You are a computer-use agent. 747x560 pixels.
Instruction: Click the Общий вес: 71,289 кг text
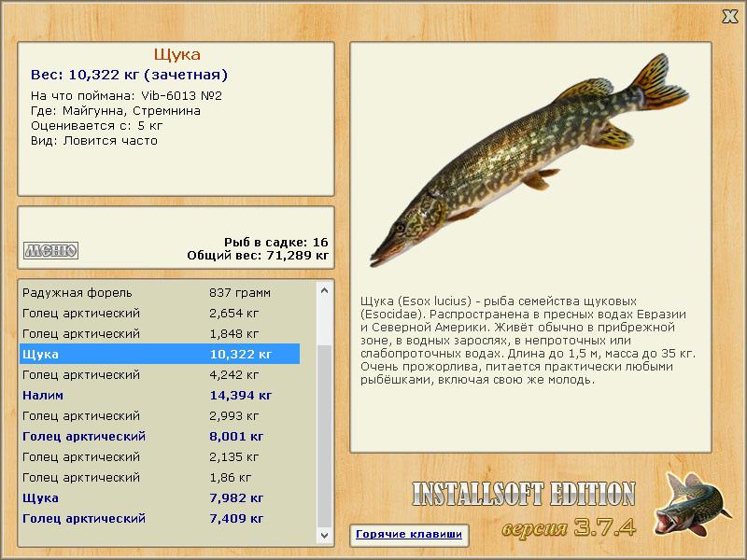pyautogui.click(x=258, y=255)
